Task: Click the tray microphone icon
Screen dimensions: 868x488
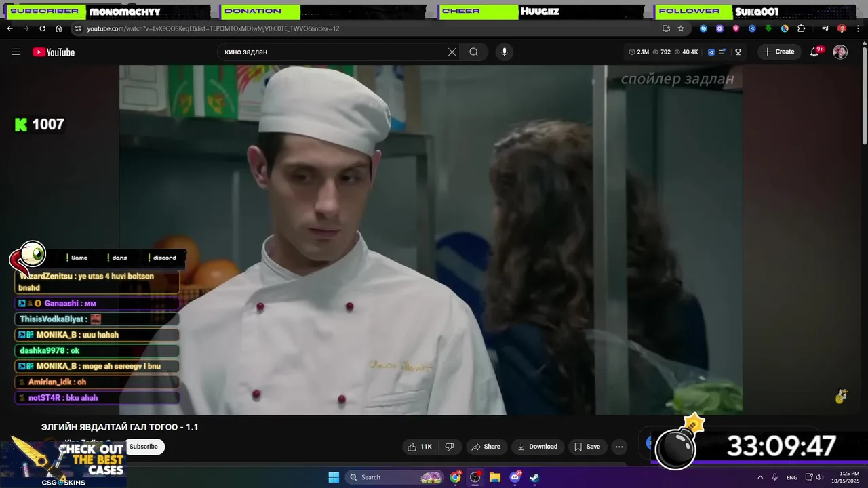Action: [x=775, y=477]
